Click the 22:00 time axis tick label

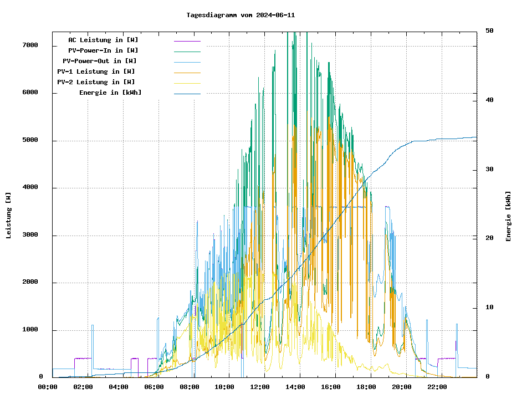click(437, 387)
